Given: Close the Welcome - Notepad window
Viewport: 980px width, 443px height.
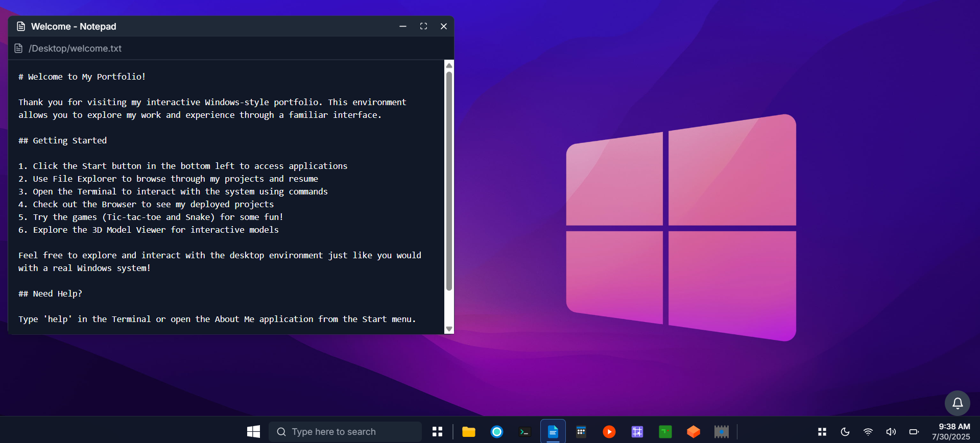Looking at the screenshot, I should (x=444, y=26).
